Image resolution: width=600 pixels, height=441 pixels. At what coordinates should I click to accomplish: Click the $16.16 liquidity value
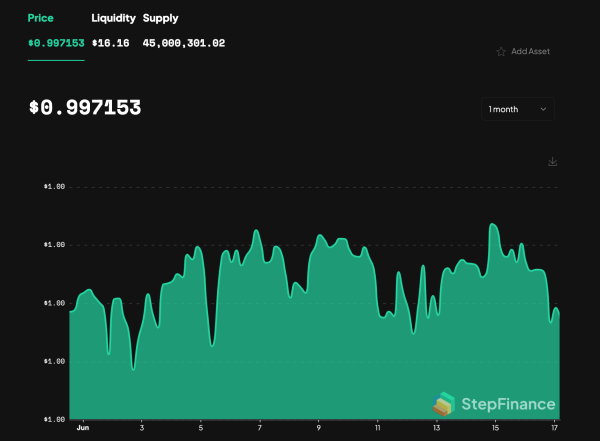click(x=111, y=43)
